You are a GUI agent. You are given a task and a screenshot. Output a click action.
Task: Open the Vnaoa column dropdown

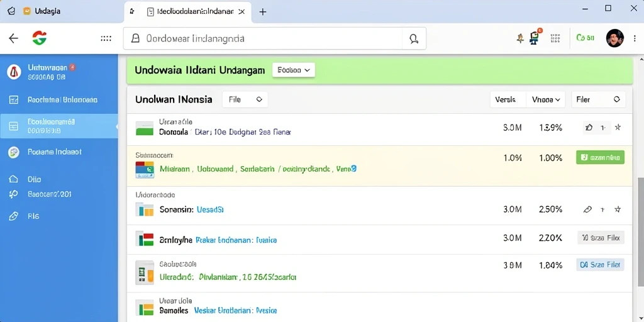(x=546, y=99)
